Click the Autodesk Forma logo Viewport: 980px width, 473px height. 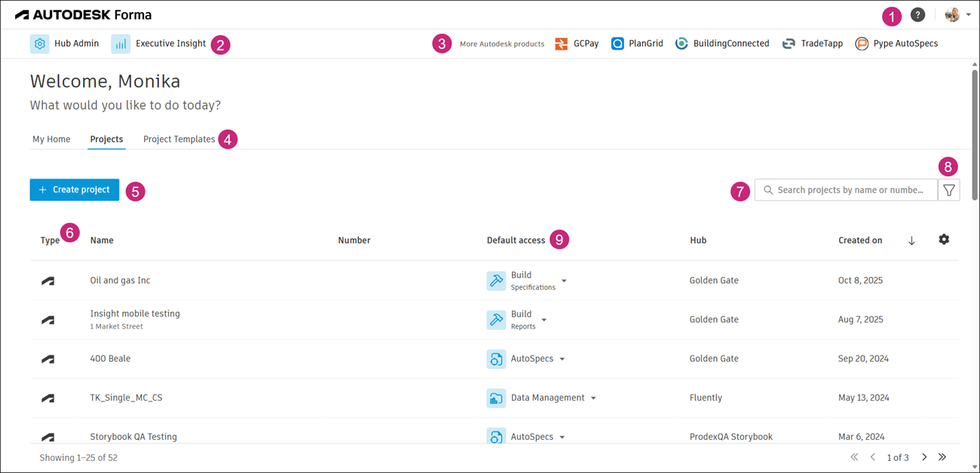83,15
